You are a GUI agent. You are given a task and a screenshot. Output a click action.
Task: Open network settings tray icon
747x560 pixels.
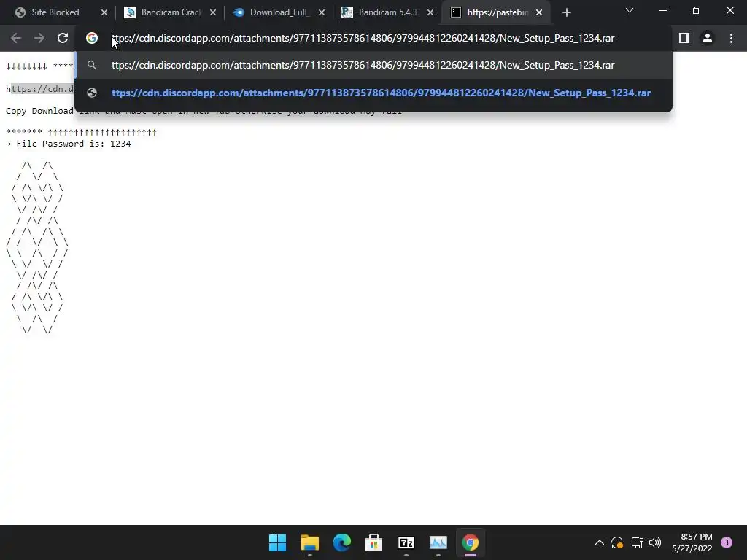point(637,542)
